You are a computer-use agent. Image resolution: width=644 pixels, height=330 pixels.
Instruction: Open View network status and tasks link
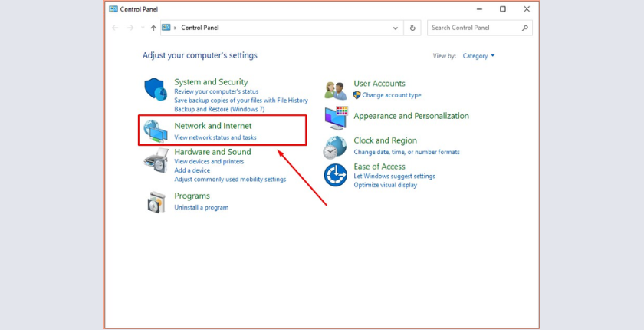[x=215, y=137]
